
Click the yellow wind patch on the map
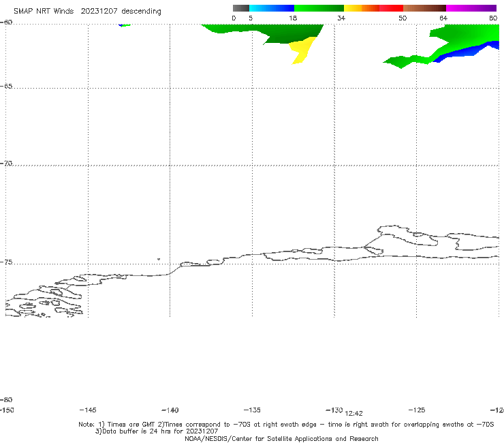302,50
